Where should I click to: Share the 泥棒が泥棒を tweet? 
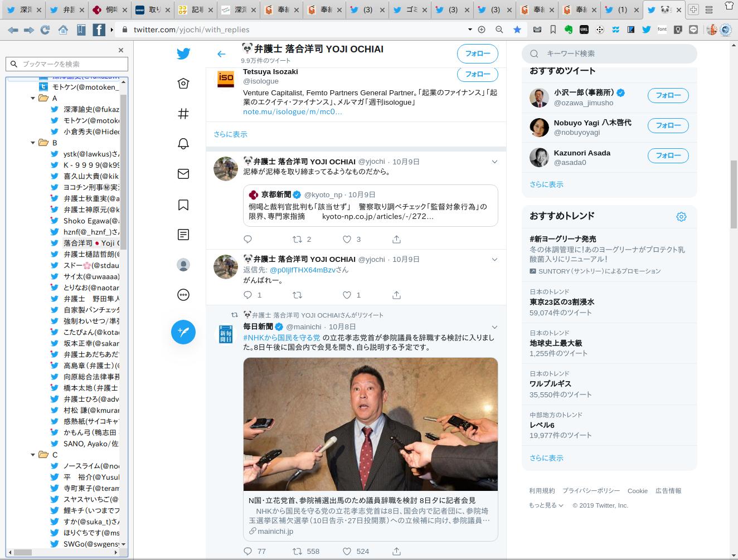(396, 239)
